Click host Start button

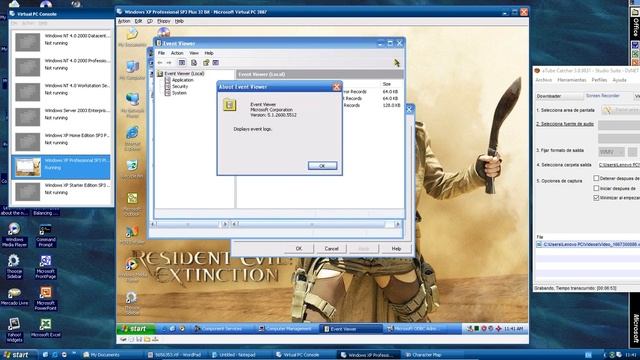tap(18, 355)
